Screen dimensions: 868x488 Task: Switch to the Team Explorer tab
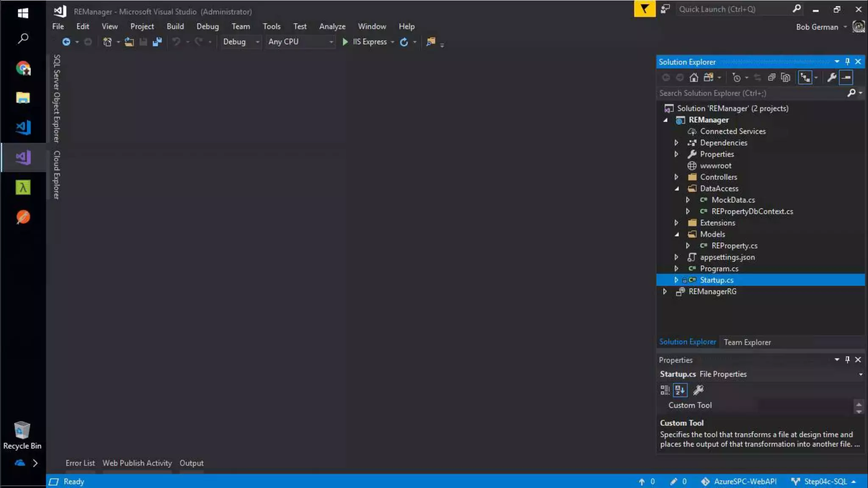tap(747, 342)
